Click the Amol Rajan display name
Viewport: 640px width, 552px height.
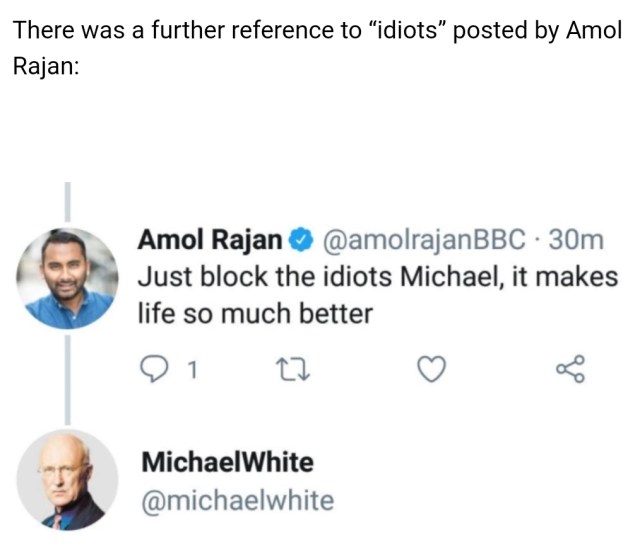[x=209, y=240]
